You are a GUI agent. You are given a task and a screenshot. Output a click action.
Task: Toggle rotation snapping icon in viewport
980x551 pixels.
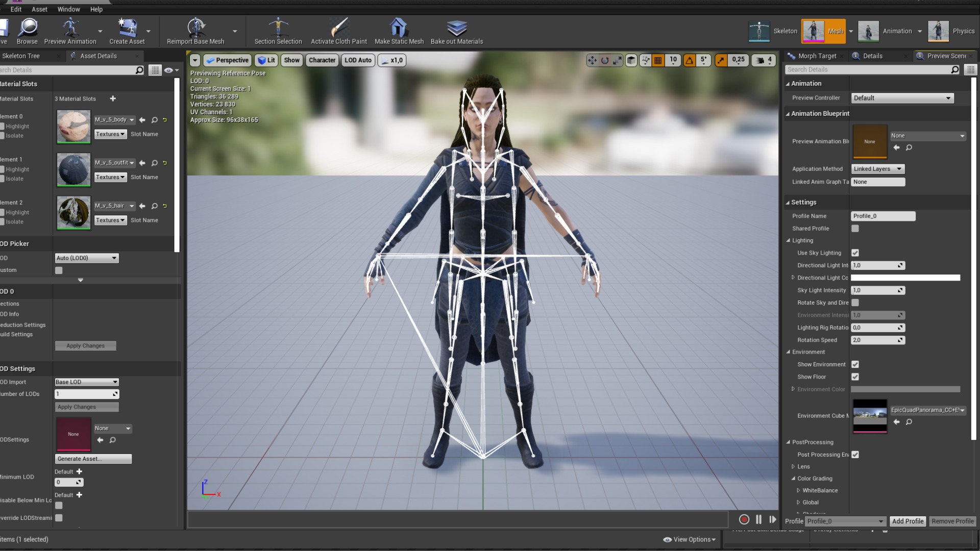point(690,60)
